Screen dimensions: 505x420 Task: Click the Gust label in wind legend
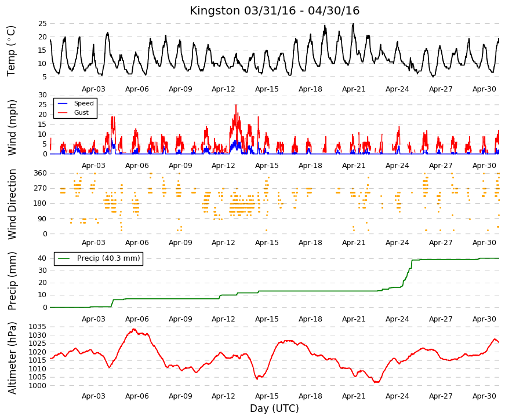click(81, 112)
